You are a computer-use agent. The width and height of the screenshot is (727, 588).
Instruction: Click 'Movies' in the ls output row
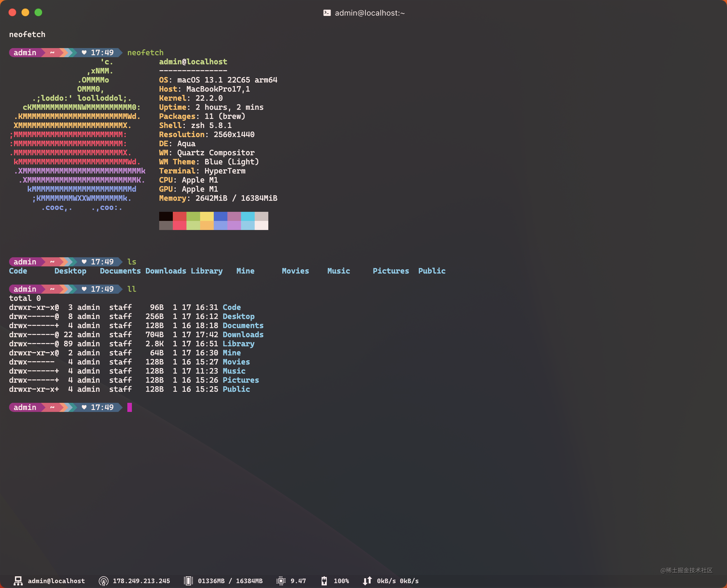(x=296, y=271)
